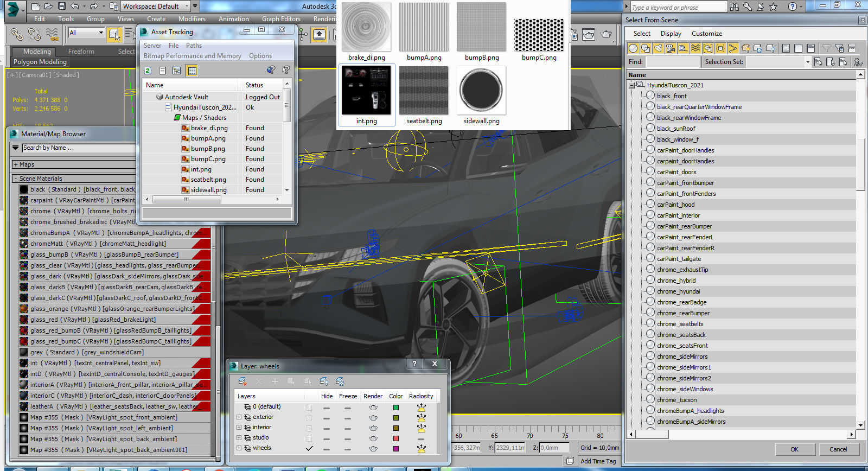Click the binoculars search icon

(x=735, y=7)
